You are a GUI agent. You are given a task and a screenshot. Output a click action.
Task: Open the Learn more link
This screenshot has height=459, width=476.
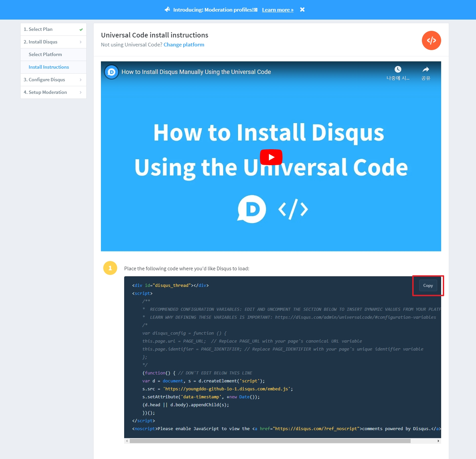278,10
